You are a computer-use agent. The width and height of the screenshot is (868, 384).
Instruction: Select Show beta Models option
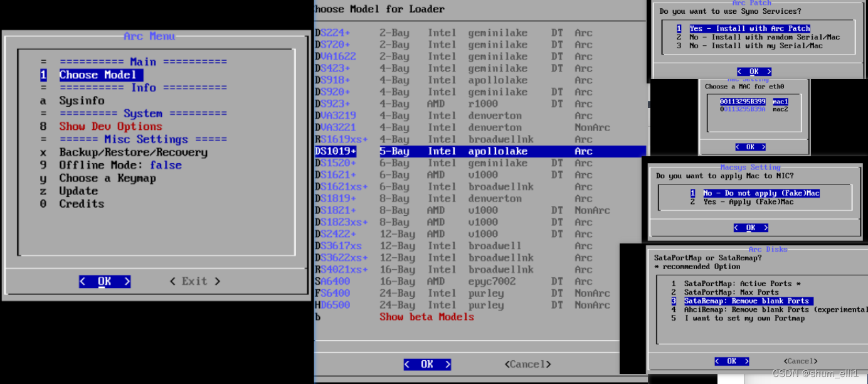point(426,317)
